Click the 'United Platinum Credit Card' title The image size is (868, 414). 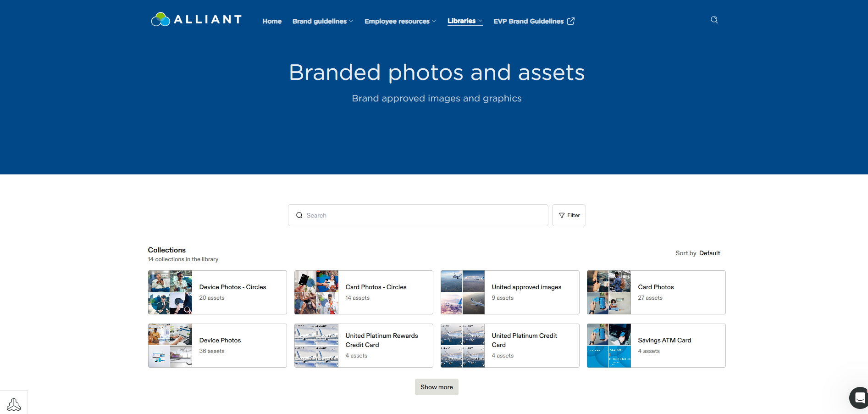click(x=525, y=340)
